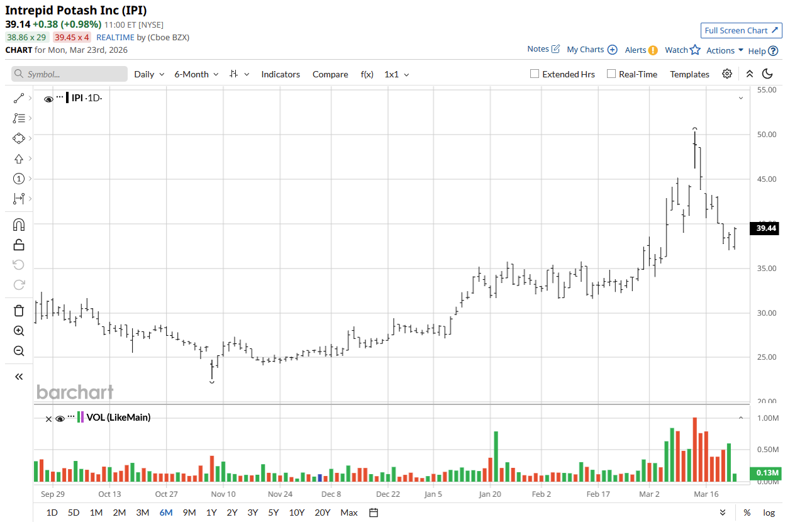Open the f(x) expressions menu

click(x=367, y=74)
